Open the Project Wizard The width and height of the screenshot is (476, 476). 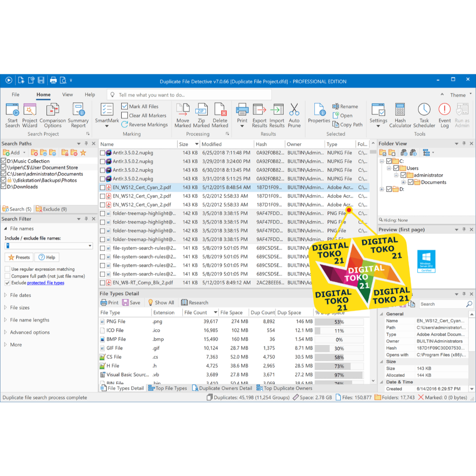pos(30,110)
